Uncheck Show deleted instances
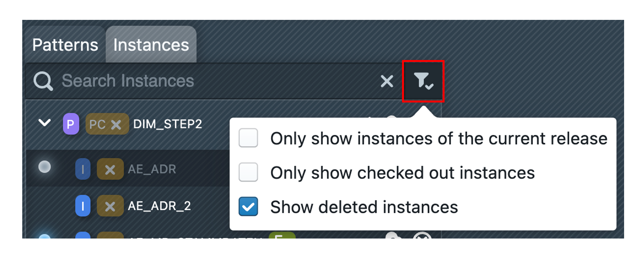This screenshot has height=258, width=644. [x=248, y=207]
